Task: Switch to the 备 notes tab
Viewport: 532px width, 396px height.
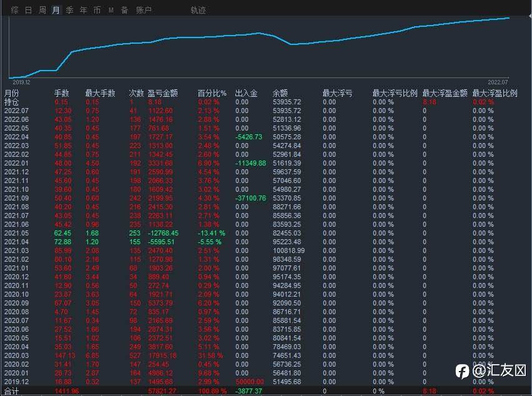Action: (124, 10)
